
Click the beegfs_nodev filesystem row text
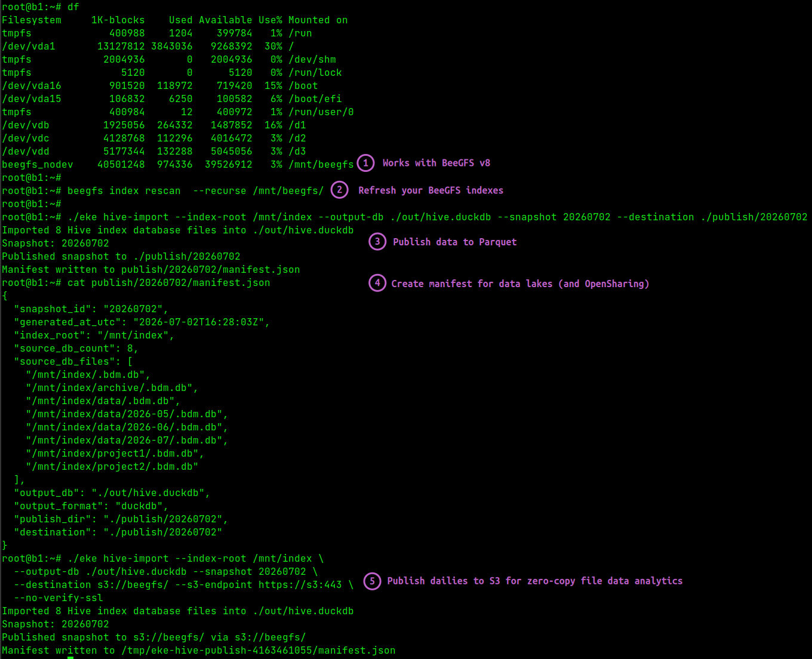[x=178, y=165]
